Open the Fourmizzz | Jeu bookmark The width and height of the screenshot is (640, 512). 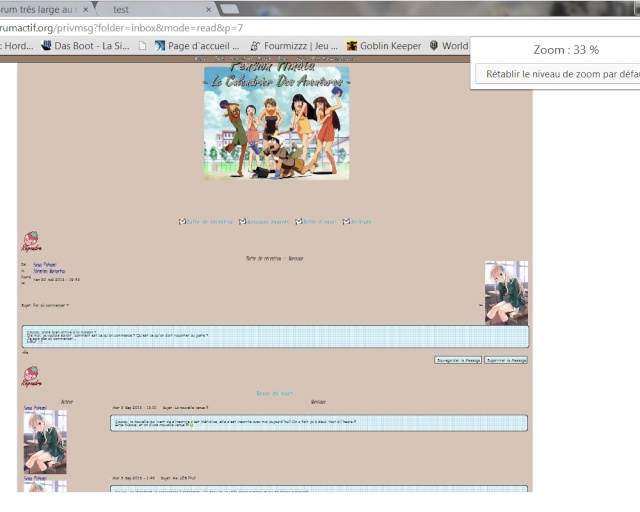[294, 46]
